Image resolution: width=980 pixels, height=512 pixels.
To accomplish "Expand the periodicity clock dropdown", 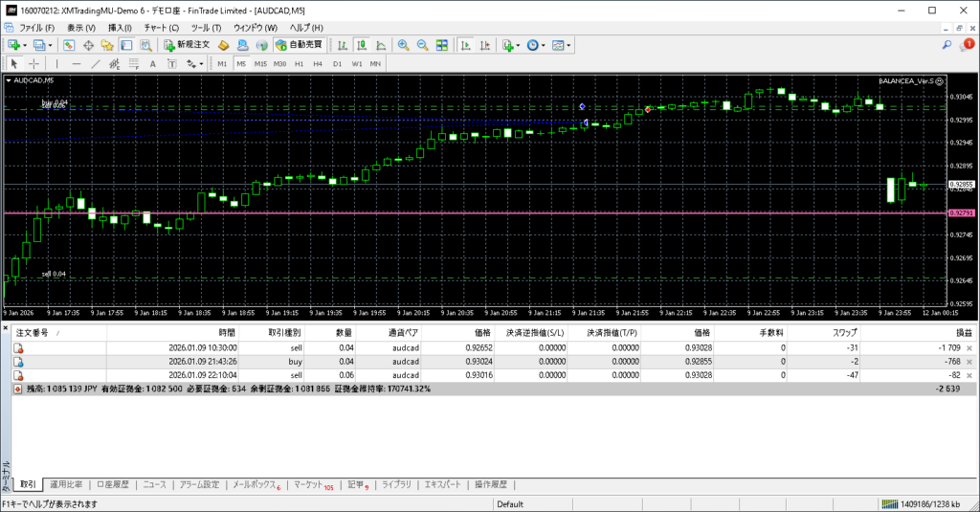I will 544,45.
